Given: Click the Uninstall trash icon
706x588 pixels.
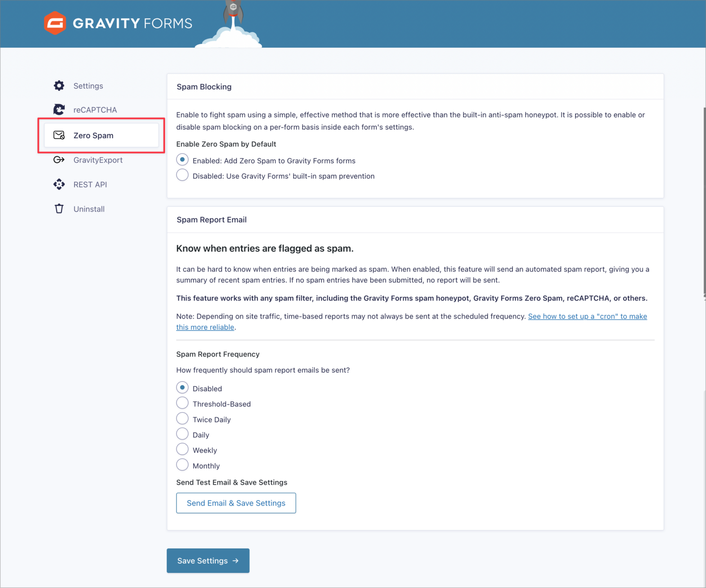Looking at the screenshot, I should click(x=59, y=209).
